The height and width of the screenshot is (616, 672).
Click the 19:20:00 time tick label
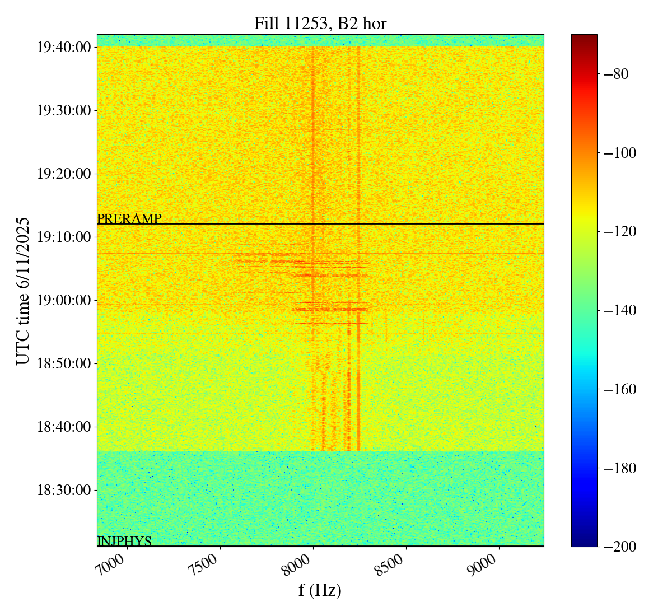(64, 174)
